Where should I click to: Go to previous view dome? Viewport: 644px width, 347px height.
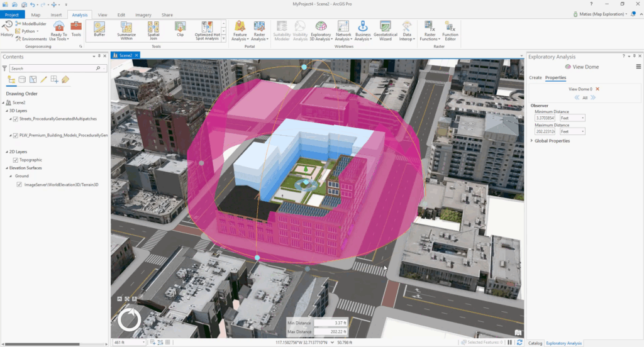(577, 97)
